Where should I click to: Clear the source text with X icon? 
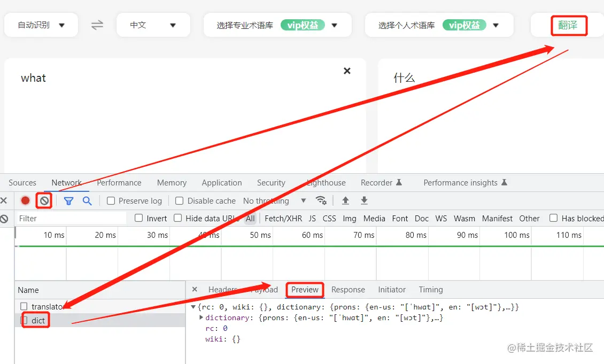pos(347,71)
